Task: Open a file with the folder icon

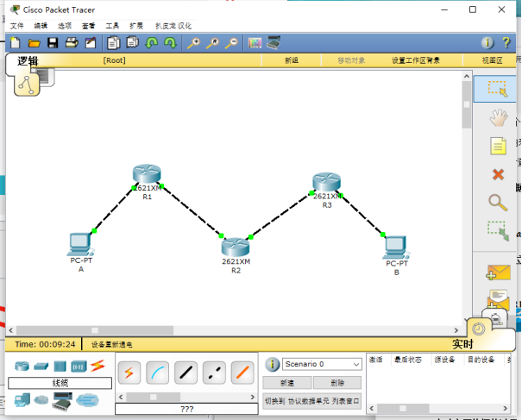Action: (x=34, y=43)
